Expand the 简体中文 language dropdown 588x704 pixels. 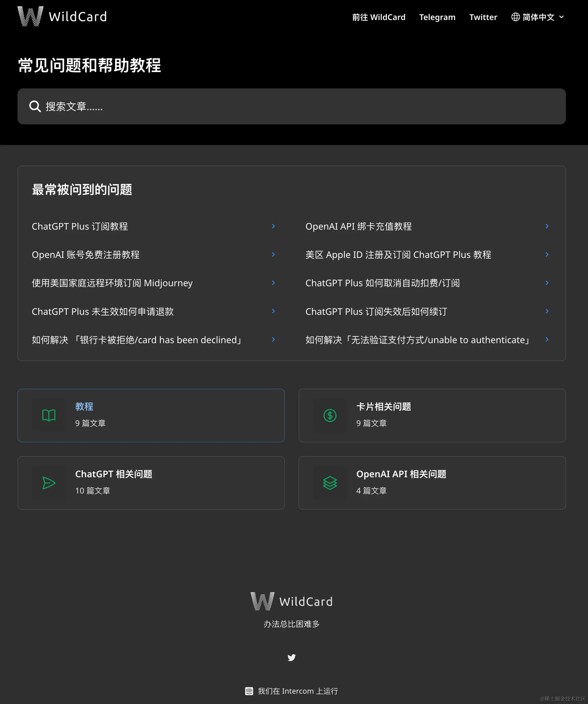coord(538,17)
